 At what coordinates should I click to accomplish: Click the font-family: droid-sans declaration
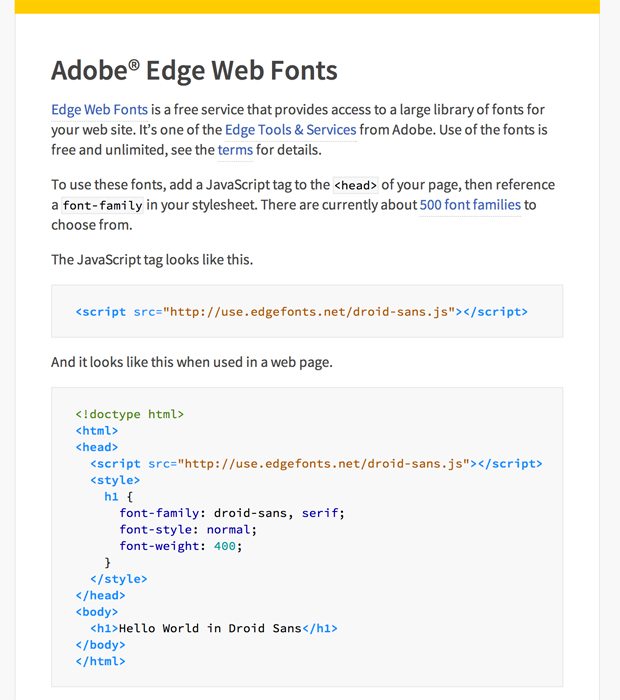pyautogui.click(x=232, y=513)
